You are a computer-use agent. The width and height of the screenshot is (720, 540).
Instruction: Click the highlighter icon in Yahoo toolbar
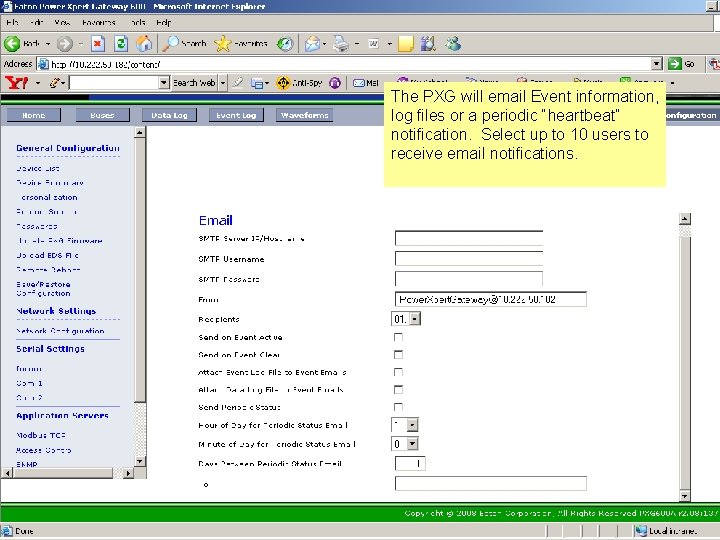coord(237,83)
